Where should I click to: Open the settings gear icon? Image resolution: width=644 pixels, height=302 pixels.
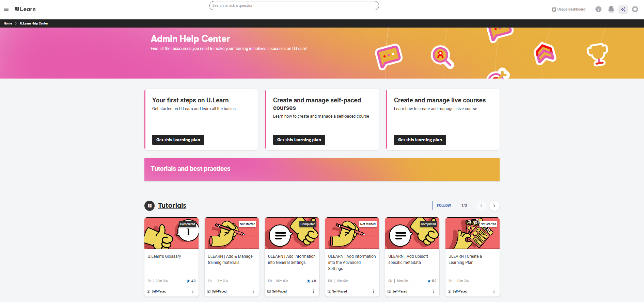tap(635, 9)
